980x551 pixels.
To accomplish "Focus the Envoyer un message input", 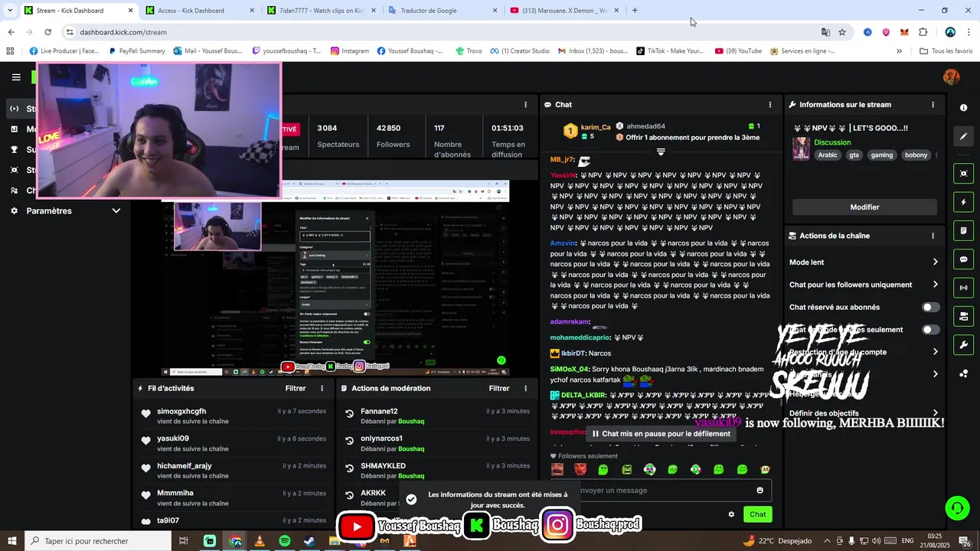I will coord(663,491).
